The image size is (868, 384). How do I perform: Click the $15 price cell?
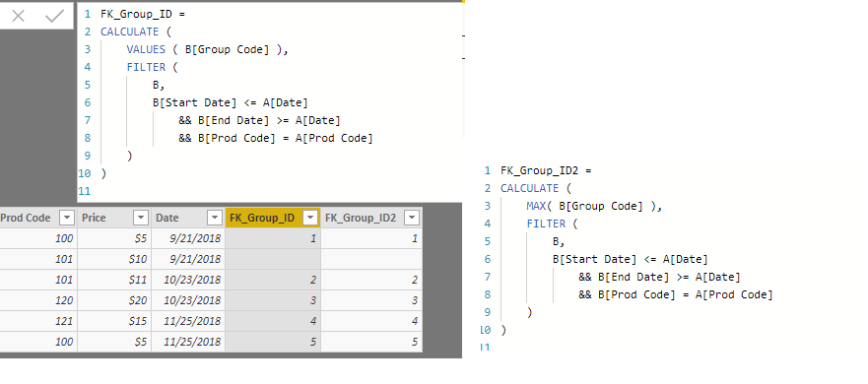pos(114,321)
